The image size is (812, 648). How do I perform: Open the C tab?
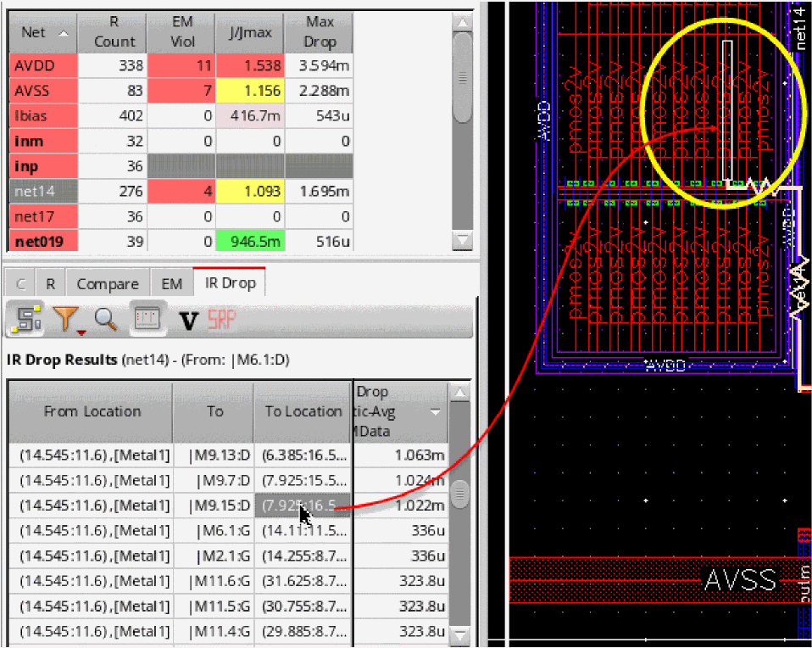pos(21,284)
